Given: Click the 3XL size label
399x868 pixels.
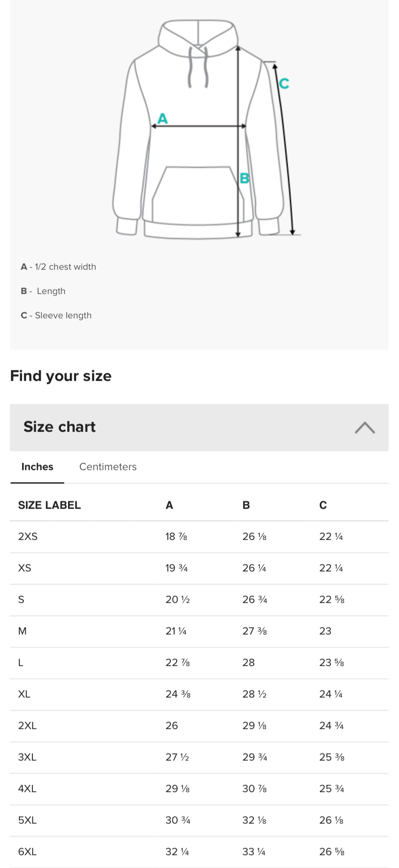Looking at the screenshot, I should [x=27, y=757].
